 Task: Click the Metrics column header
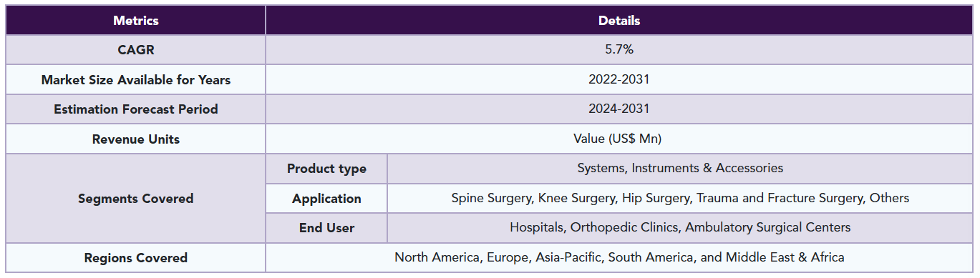(x=136, y=21)
